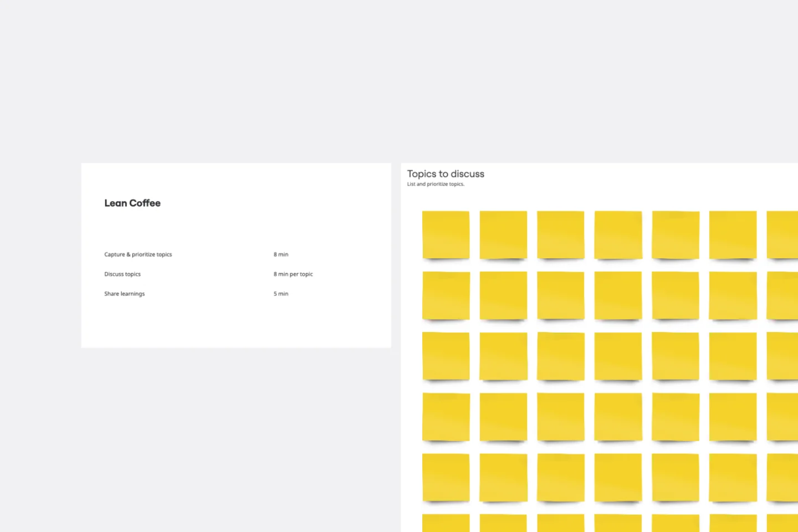This screenshot has height=532, width=798.
Task: Click the 'List and prioritize topics.' subtitle
Action: 436,184
